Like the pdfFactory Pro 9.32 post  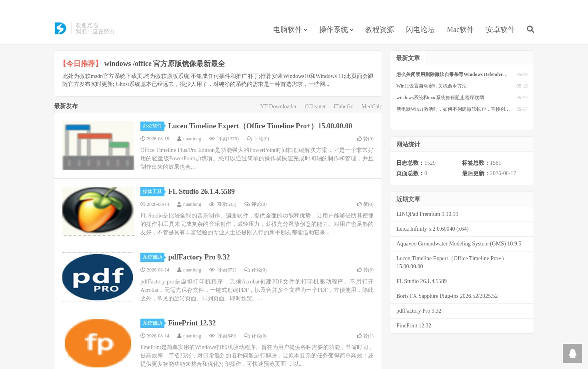coord(365,270)
